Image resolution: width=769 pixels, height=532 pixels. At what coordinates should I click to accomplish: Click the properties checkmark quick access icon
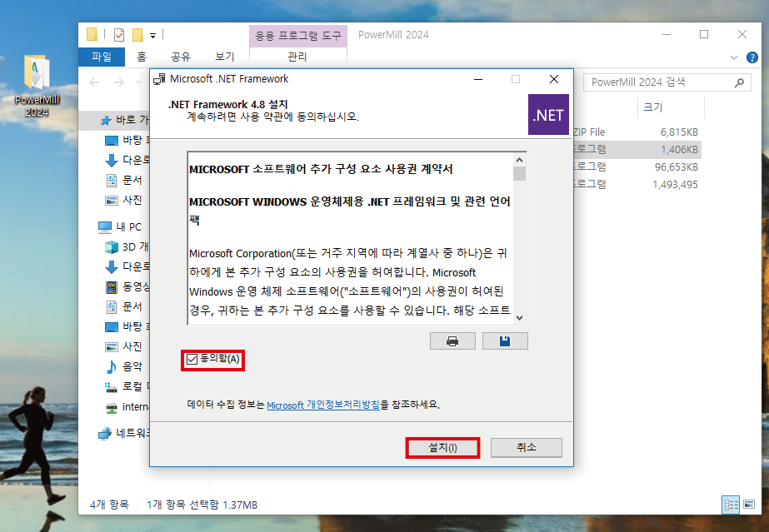(x=118, y=35)
